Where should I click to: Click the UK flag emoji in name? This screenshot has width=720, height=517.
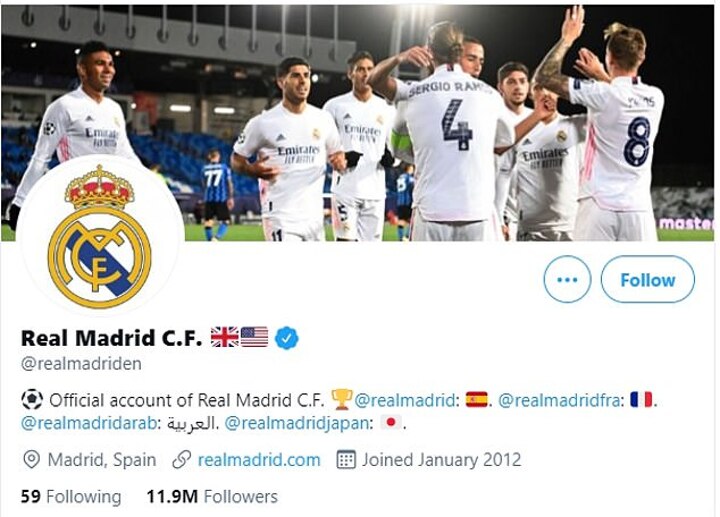[225, 337]
